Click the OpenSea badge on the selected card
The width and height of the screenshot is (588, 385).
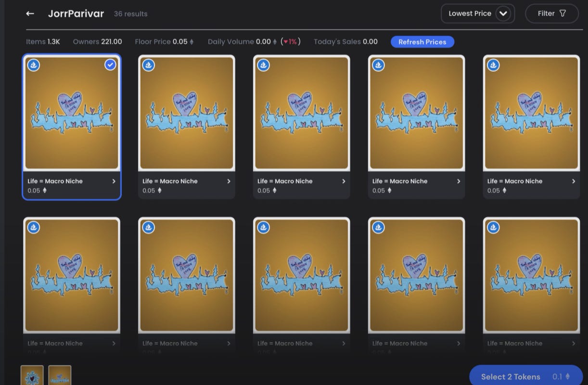33,65
